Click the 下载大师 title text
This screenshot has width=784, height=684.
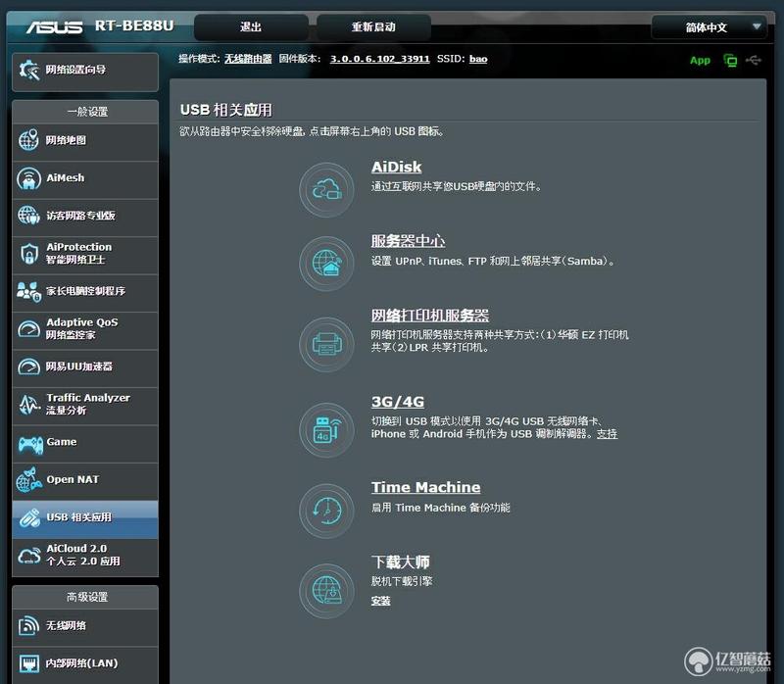[400, 562]
